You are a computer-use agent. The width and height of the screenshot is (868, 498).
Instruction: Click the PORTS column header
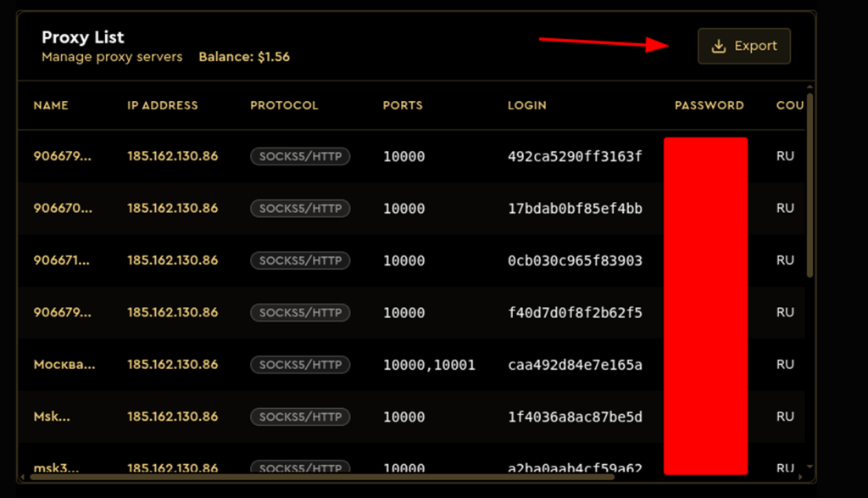coord(403,106)
